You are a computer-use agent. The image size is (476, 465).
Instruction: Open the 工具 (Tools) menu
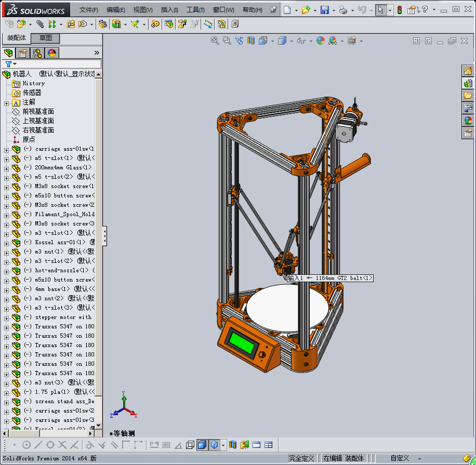195,10
